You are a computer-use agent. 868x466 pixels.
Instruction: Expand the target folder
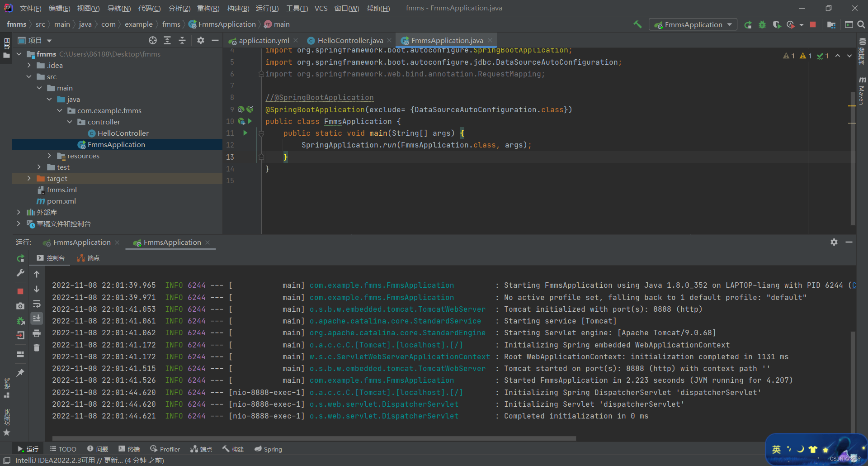[29, 178]
